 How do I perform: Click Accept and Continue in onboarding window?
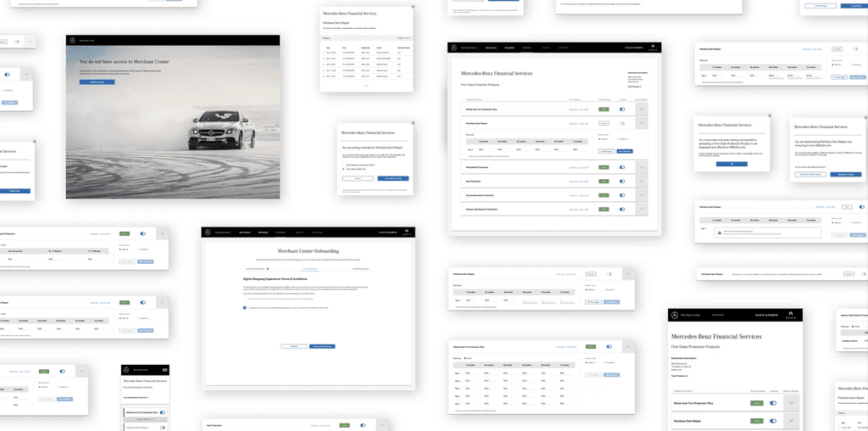[322, 346]
